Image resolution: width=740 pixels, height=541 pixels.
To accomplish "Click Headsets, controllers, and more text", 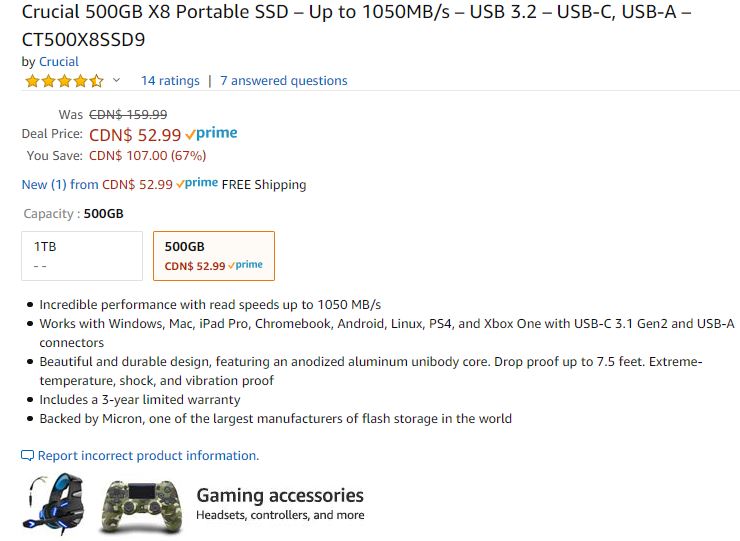I will (280, 516).
